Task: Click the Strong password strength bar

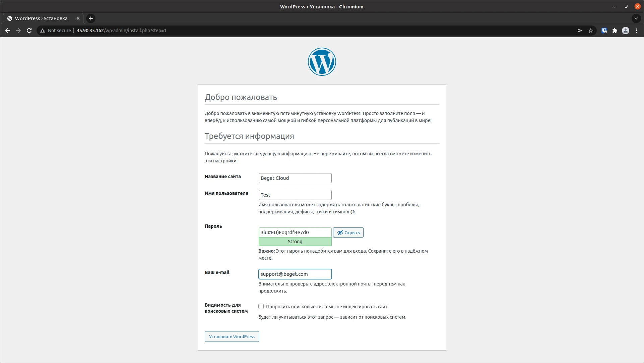Action: tap(295, 242)
